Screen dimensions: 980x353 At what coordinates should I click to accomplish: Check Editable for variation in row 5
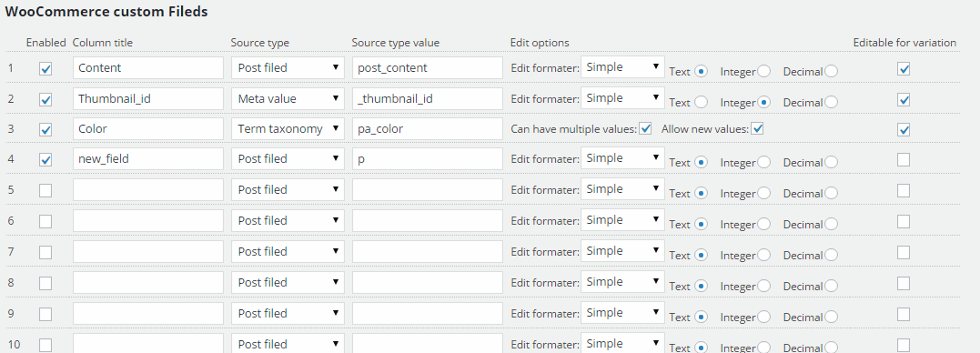[904, 190]
